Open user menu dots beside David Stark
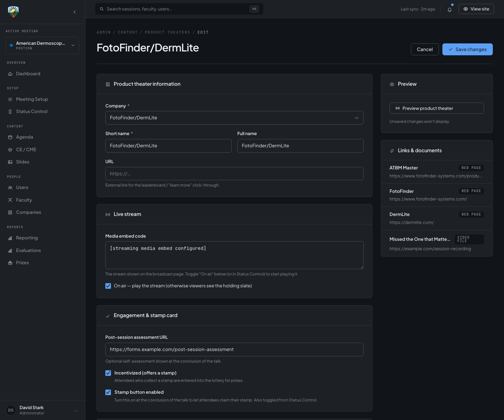 pyautogui.click(x=76, y=410)
